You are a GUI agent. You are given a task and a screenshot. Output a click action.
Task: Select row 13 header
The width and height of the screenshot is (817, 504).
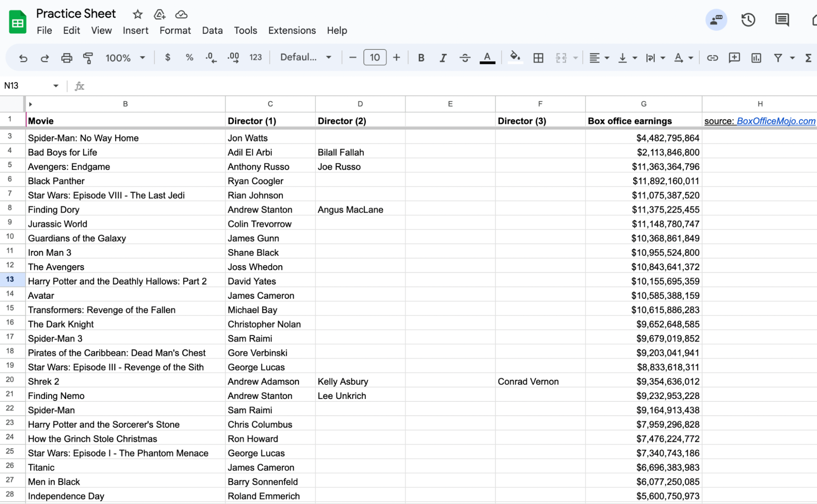pos(10,279)
